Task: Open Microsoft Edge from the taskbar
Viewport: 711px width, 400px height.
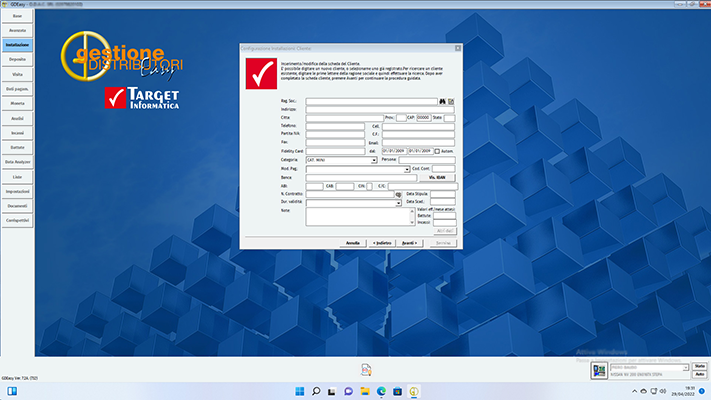Action: [x=380, y=391]
